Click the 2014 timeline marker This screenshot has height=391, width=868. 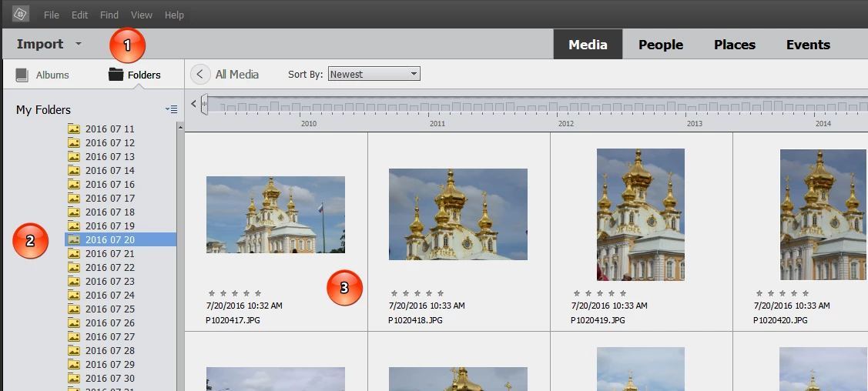coord(823,123)
